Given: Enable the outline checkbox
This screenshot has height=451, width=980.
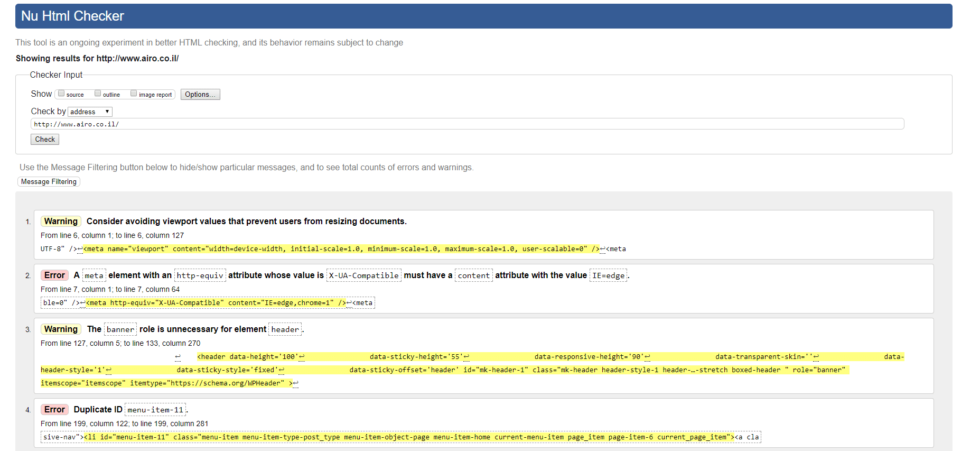Looking at the screenshot, I should click(x=98, y=94).
